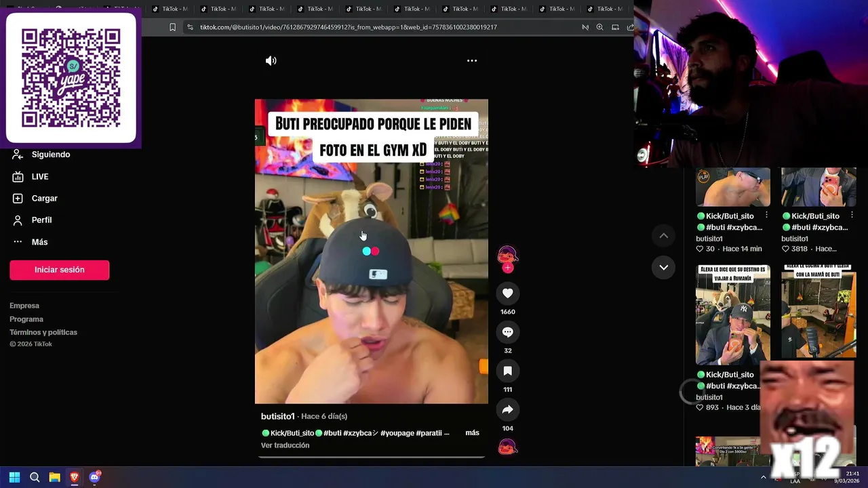Viewport: 868px width, 488px height.
Task: Click the browser address bar URL
Action: (349, 27)
